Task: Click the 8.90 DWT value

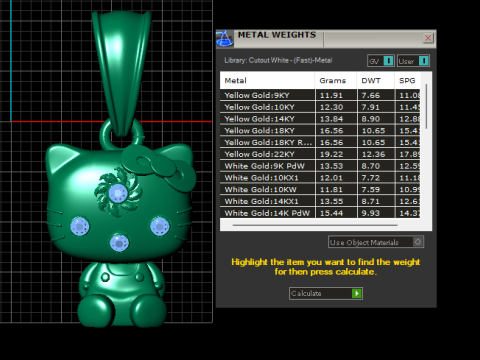Action: [x=371, y=119]
